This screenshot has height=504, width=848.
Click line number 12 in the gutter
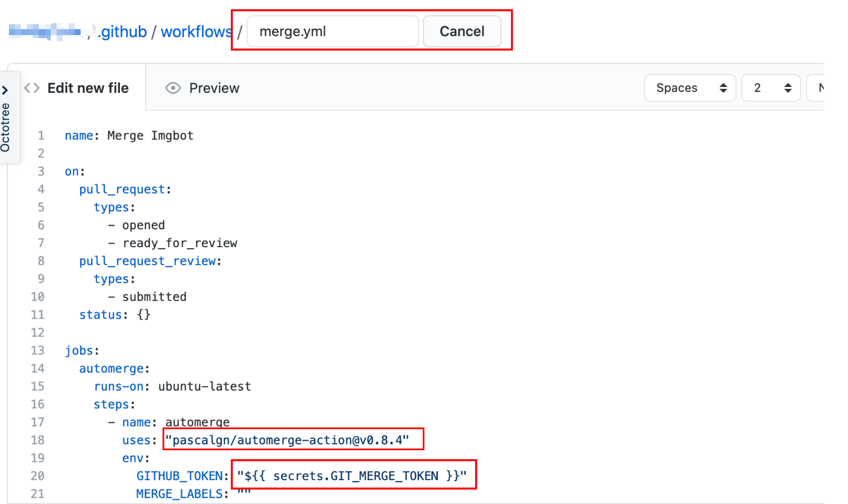coord(37,333)
